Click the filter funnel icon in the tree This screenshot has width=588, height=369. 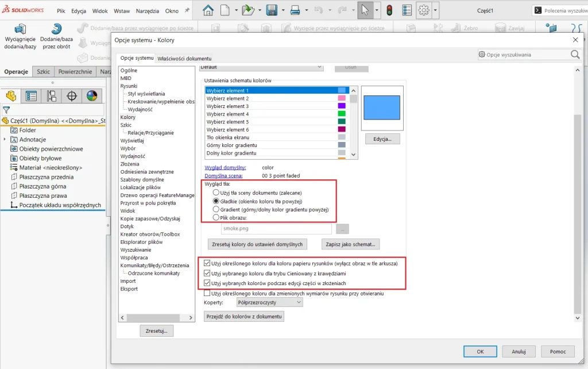tap(6, 110)
